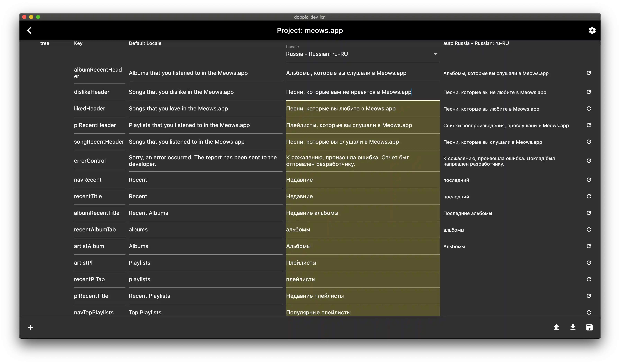Image resolution: width=620 pixels, height=364 pixels.
Task: Save project with the floppy disk icon
Action: (589, 327)
